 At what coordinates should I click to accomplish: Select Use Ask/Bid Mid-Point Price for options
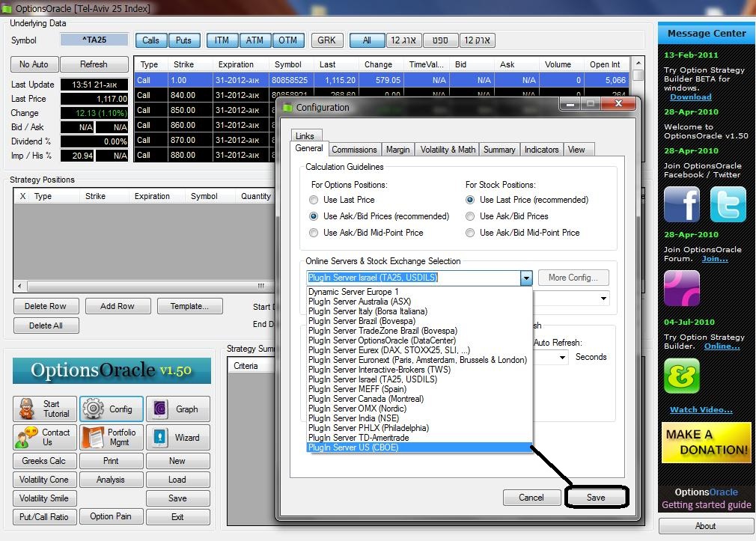314,233
